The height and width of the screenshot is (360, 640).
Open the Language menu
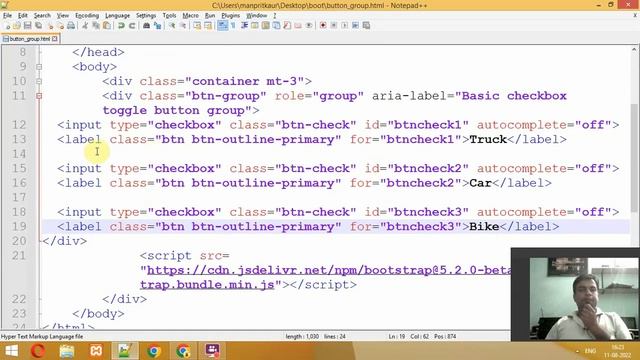pos(117,16)
